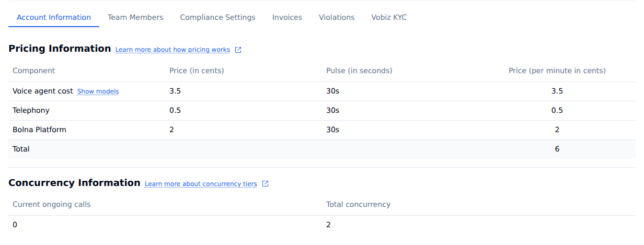Switch to the Vobiz KYC tab

[389, 17]
